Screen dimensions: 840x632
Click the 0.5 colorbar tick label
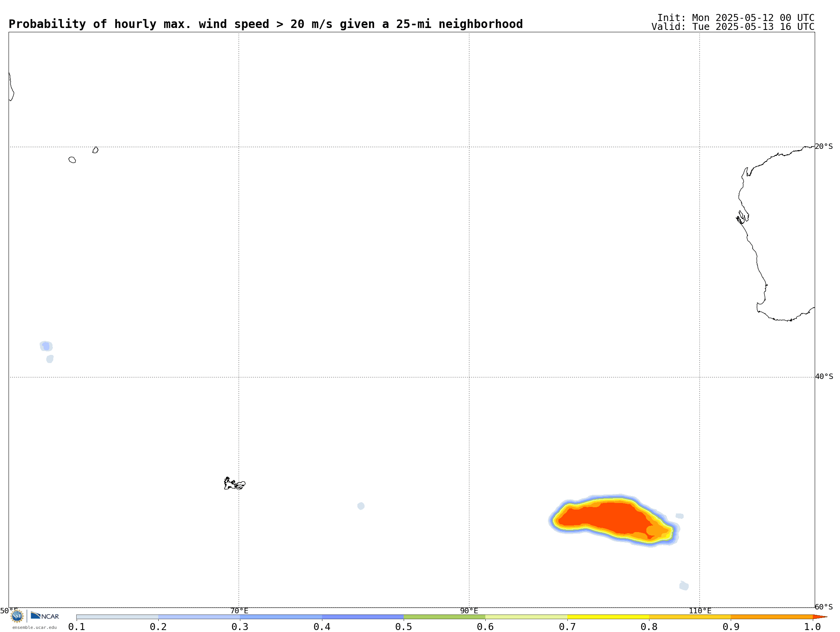click(404, 627)
